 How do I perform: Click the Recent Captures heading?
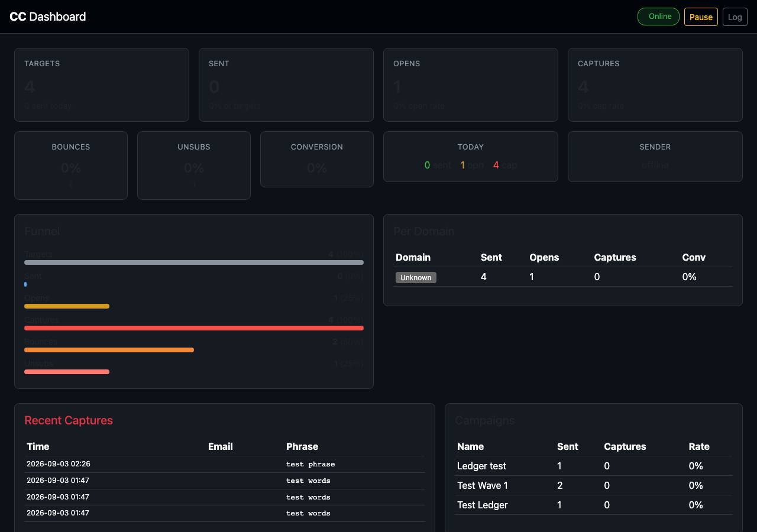(x=69, y=420)
